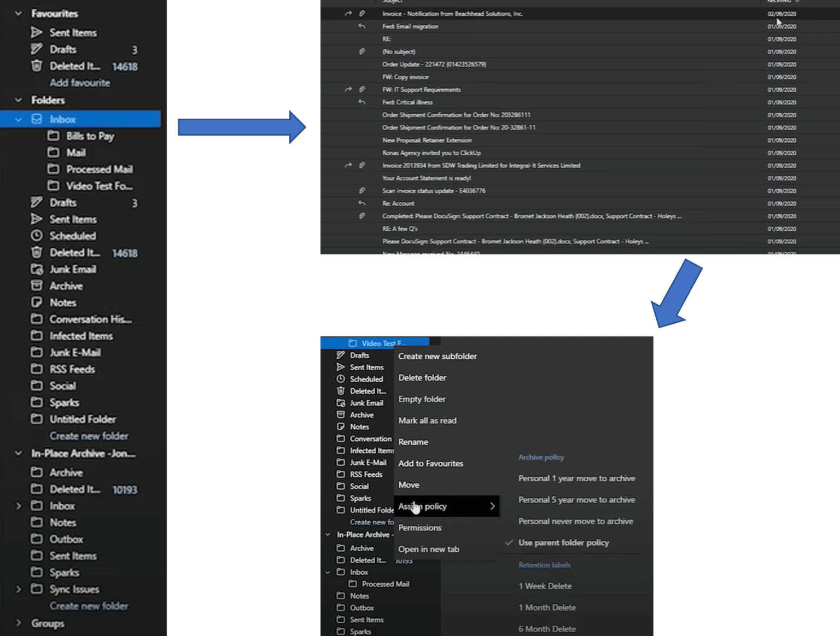Click the Drafts pencil icon under Favourites
Image resolution: width=840 pixels, height=636 pixels.
[x=37, y=49]
